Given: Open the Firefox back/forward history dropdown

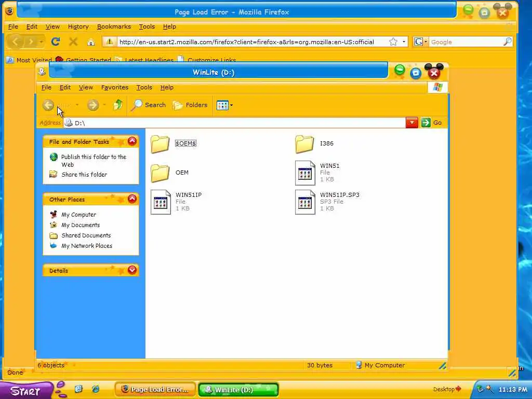Looking at the screenshot, I should click(x=41, y=42).
